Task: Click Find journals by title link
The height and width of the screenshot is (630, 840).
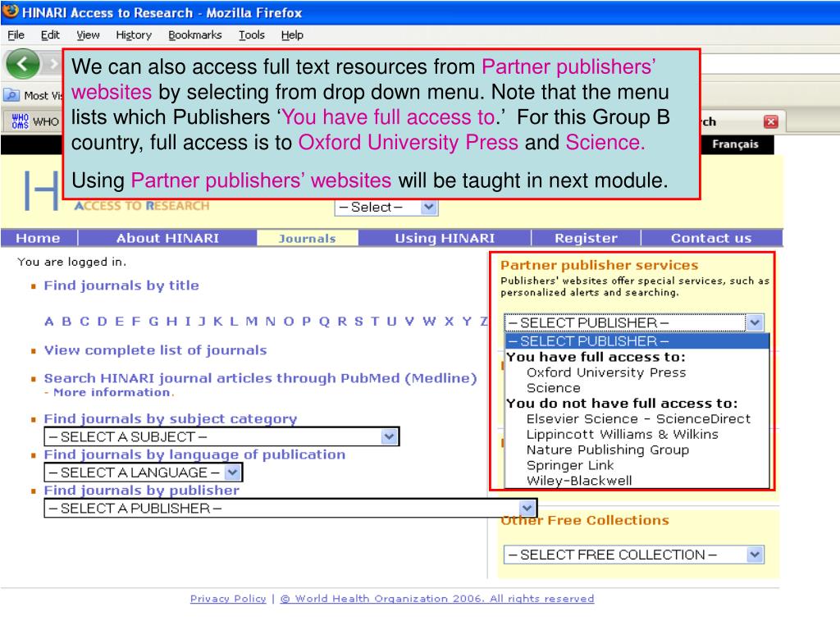Action: click(x=121, y=285)
